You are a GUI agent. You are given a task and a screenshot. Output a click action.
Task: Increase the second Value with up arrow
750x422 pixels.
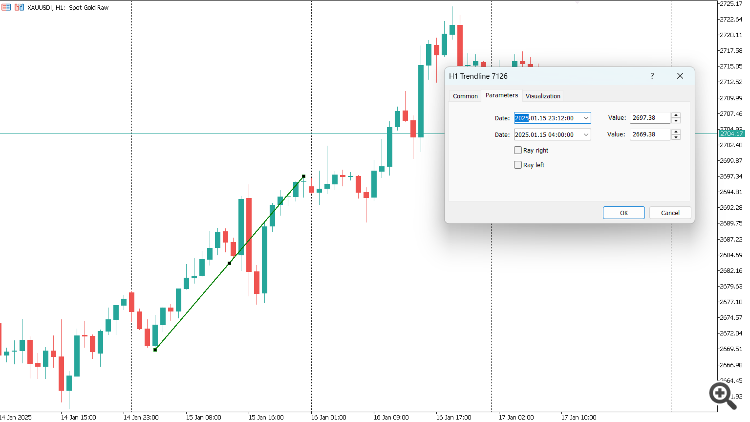pyautogui.click(x=676, y=131)
